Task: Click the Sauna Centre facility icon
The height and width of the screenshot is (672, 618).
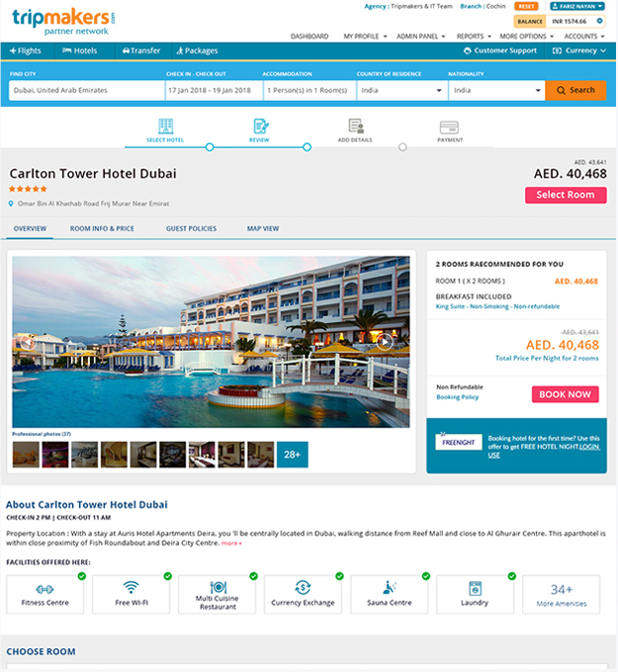Action: click(390, 587)
